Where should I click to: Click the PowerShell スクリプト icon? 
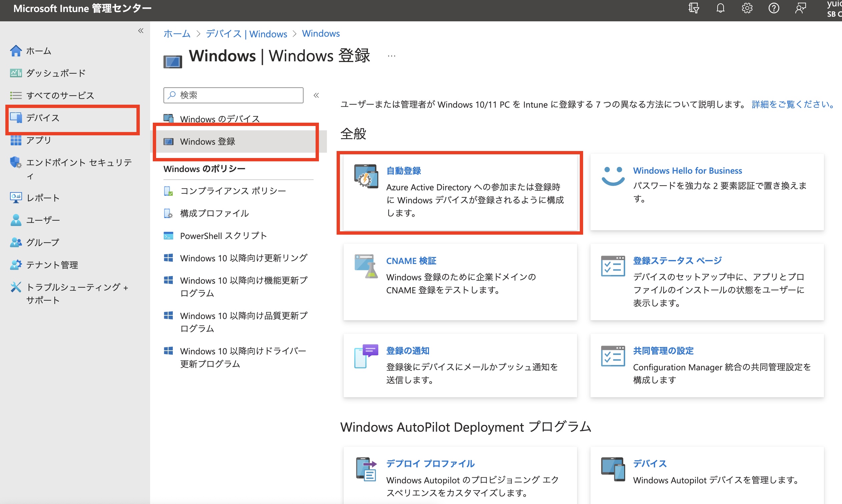click(168, 236)
